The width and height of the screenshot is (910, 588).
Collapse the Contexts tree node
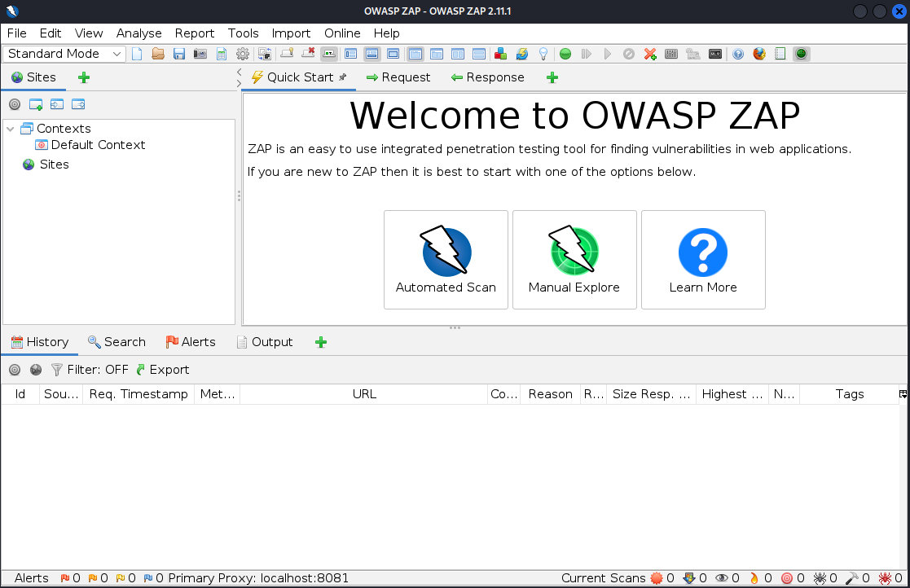11,128
